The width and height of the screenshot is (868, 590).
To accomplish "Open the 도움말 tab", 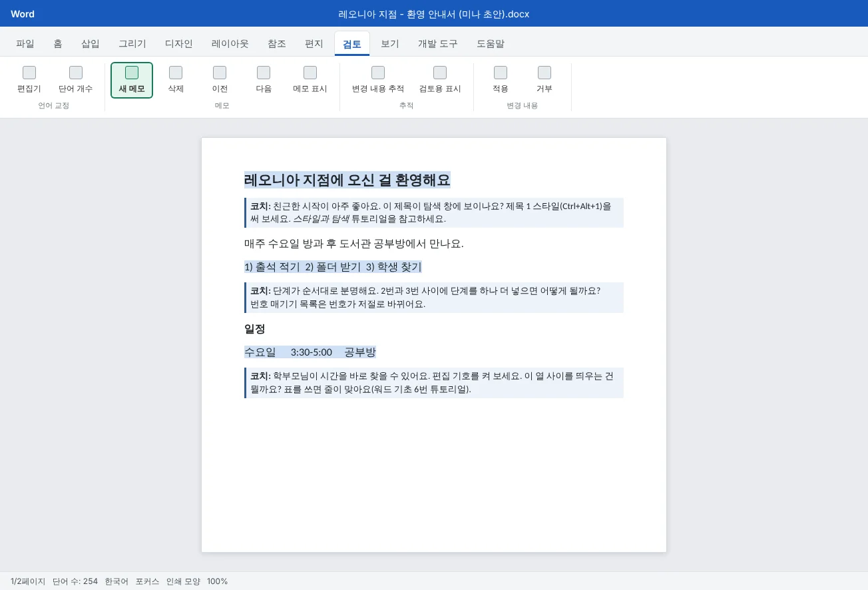I will coord(491,44).
